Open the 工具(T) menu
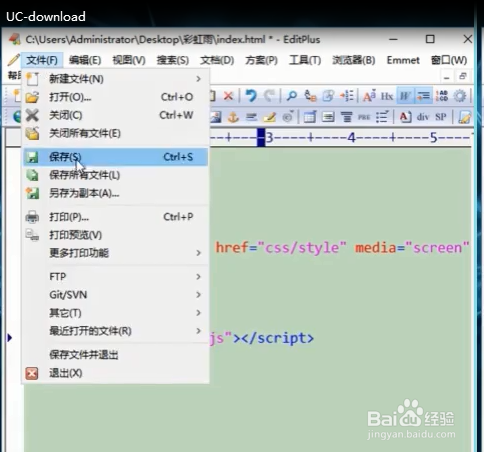 (x=305, y=60)
